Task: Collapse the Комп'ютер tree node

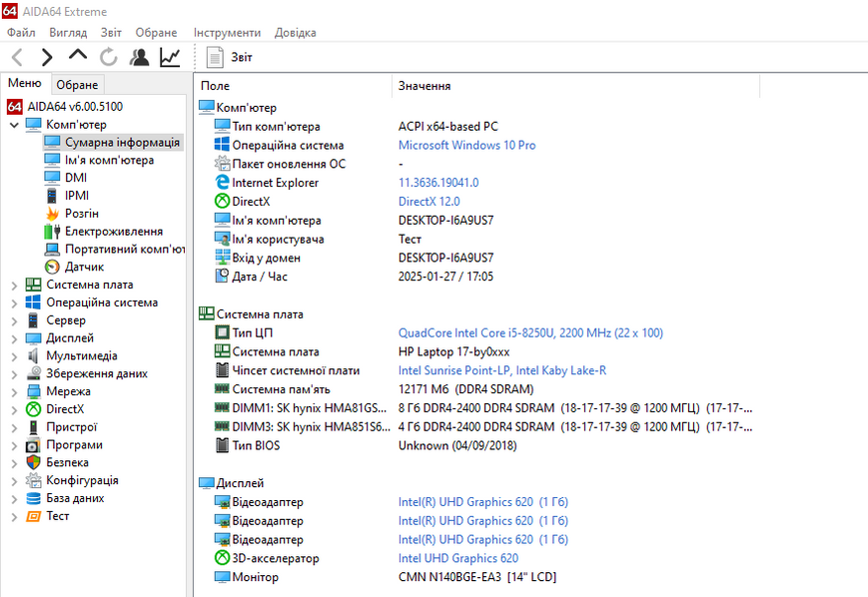Action: coord(14,125)
